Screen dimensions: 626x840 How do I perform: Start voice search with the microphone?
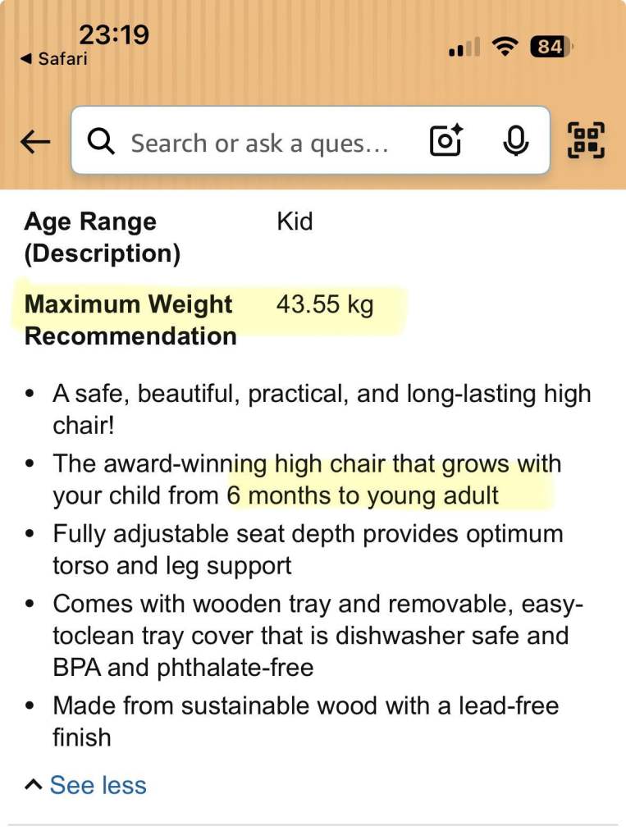click(515, 142)
